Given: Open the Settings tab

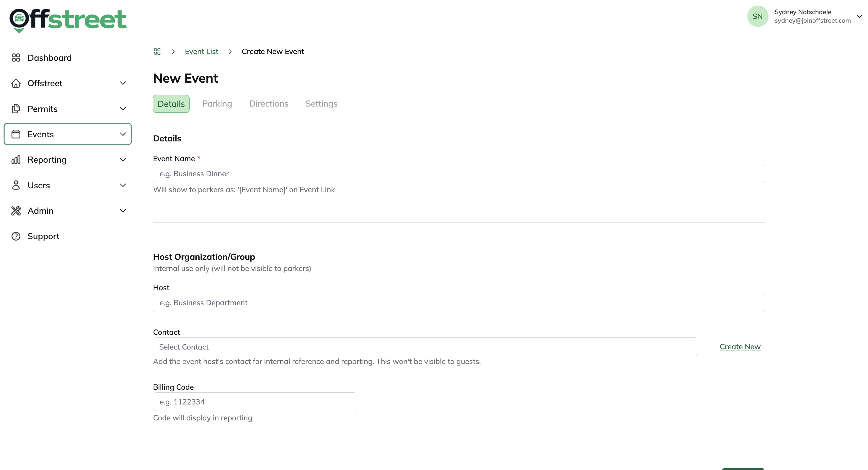Looking at the screenshot, I should (x=321, y=104).
